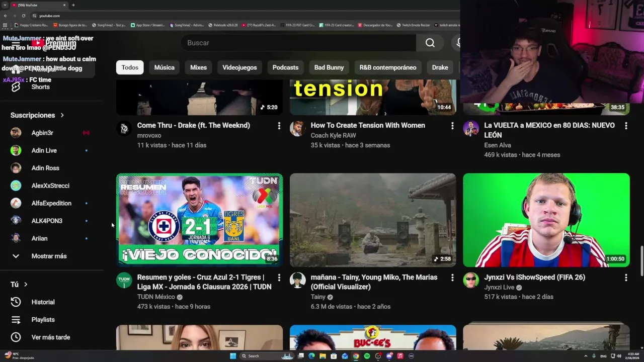Screen dimensions: 644x362
Task: Play the mañana visualizer thumbnail
Action: tap(373, 220)
